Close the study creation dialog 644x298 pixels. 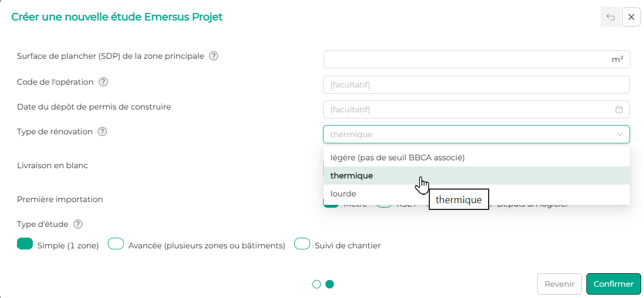click(x=631, y=17)
